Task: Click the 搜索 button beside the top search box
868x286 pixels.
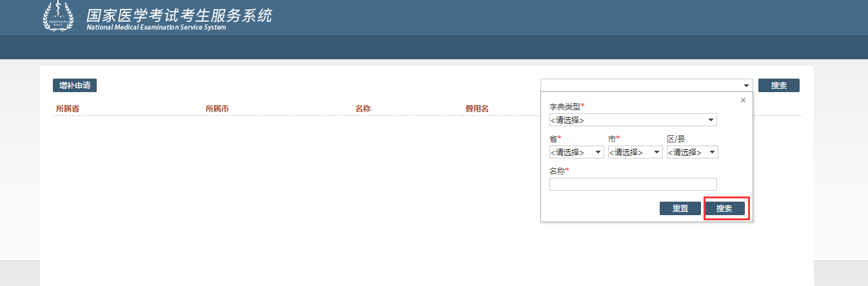Action: pyautogui.click(x=778, y=85)
